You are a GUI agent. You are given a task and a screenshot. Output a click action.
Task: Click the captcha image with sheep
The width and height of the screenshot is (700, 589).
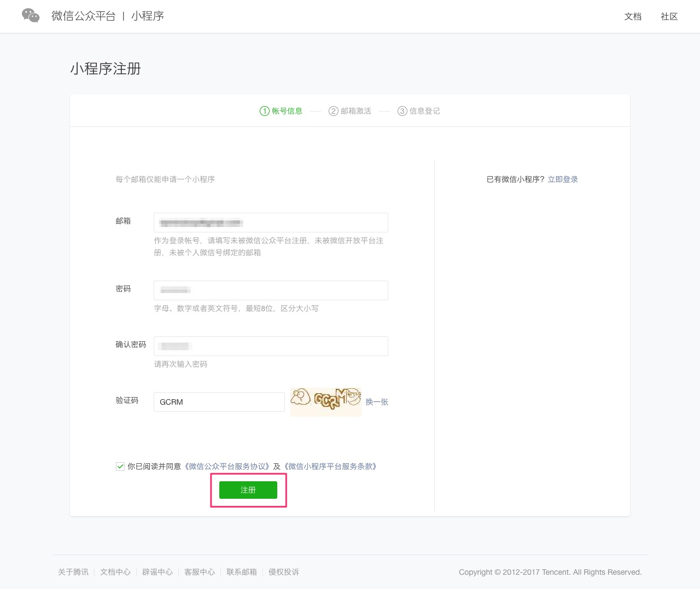325,401
